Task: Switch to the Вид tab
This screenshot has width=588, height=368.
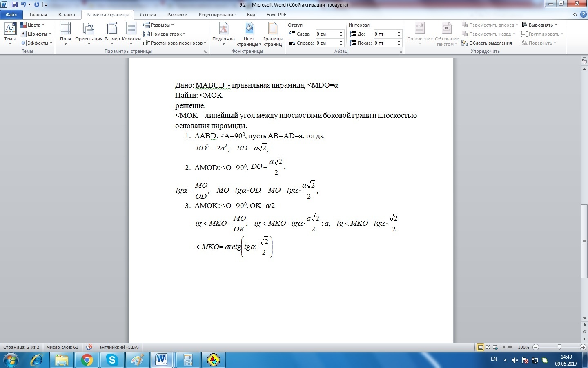Action: tap(251, 15)
